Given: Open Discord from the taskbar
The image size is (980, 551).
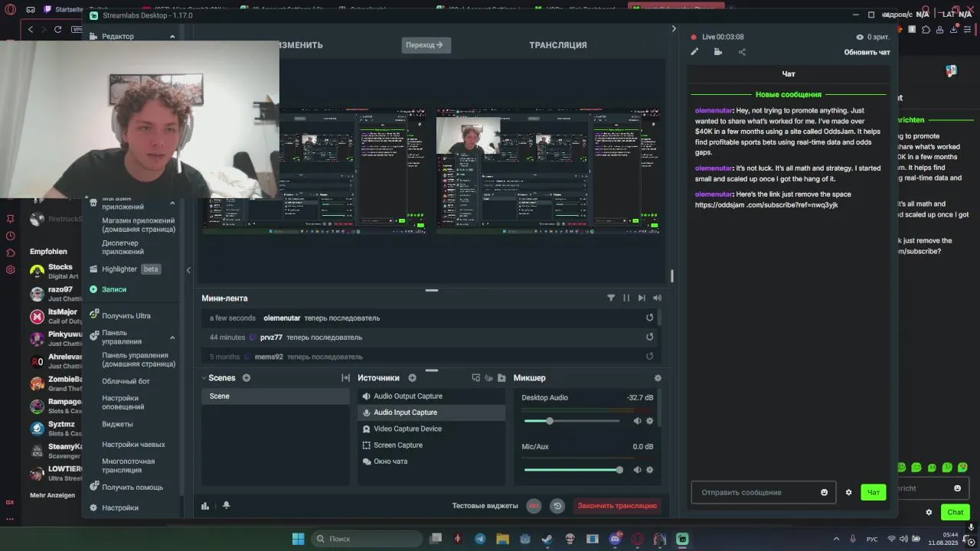Looking at the screenshot, I should (615, 539).
